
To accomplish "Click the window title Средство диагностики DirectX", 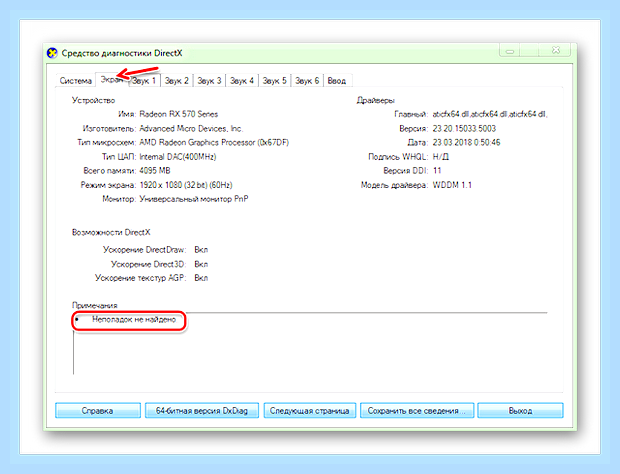I will point(122,53).
